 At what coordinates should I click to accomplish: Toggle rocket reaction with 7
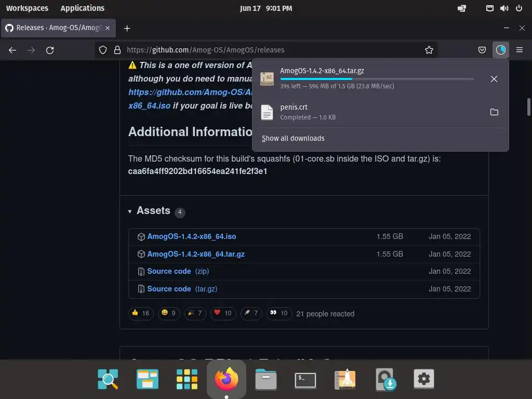point(251,313)
